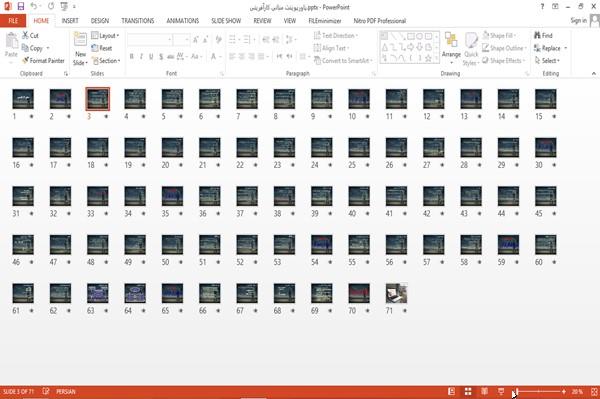Click the Paste clipboard icon

pos(11,41)
